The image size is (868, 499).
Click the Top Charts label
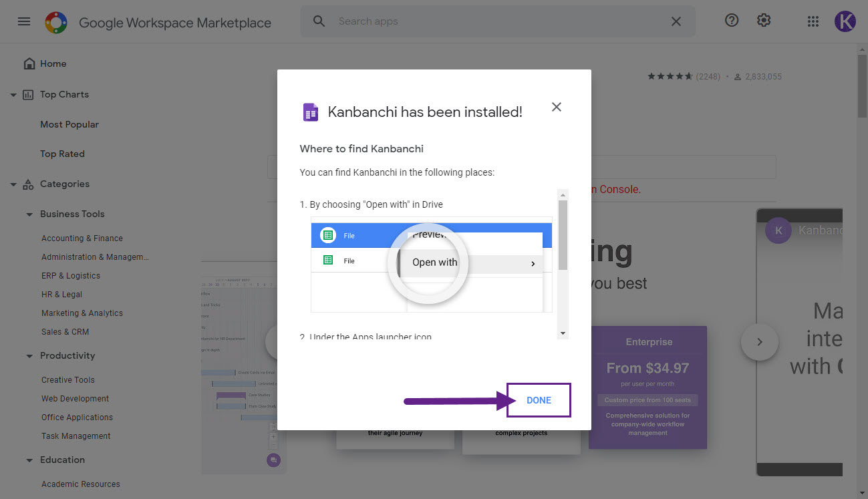tap(64, 94)
